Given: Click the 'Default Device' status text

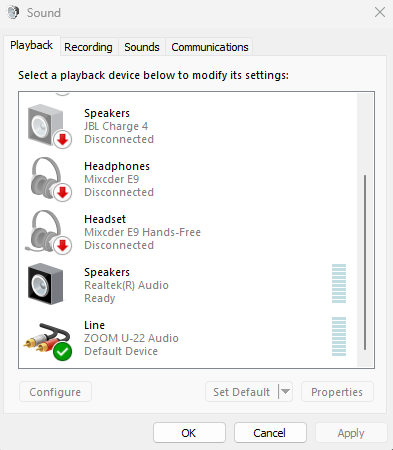Looking at the screenshot, I should tap(121, 351).
